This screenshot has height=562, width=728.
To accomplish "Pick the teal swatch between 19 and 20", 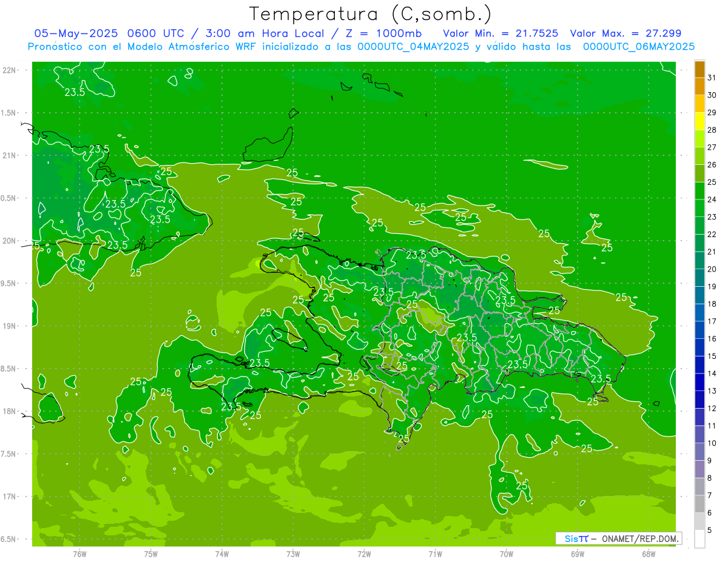I will coord(699,278).
